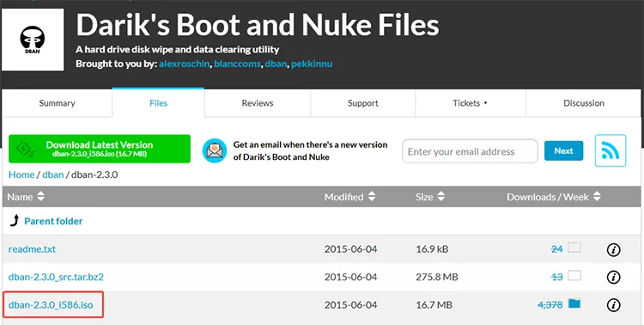Viewport: 644px width, 325px height.
Task: Visit contributor dban profile link
Action: 276,64
